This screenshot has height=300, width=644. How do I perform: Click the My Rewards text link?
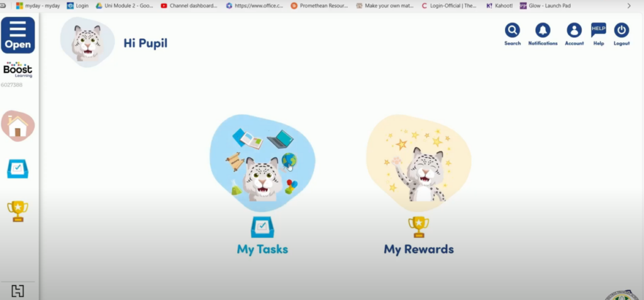418,250
